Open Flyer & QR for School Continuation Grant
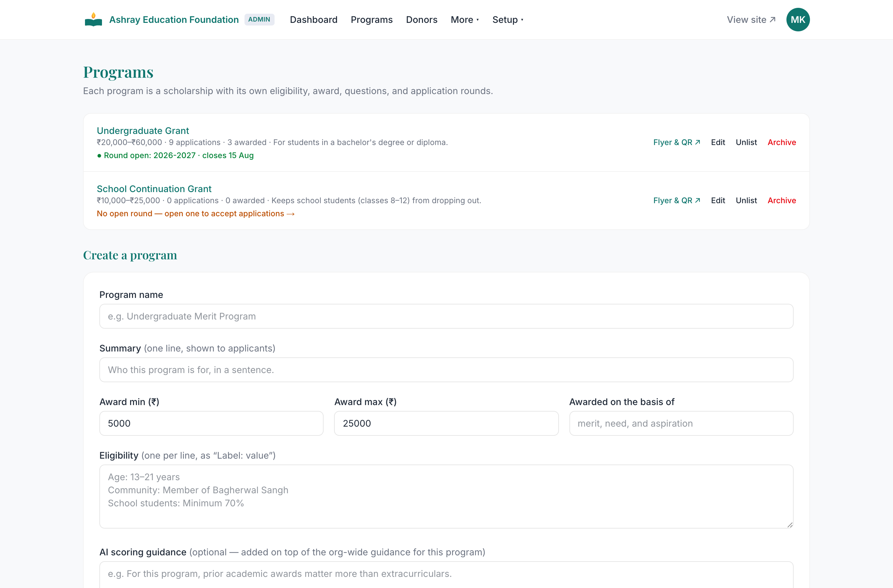The height and width of the screenshot is (588, 893). 677,200
